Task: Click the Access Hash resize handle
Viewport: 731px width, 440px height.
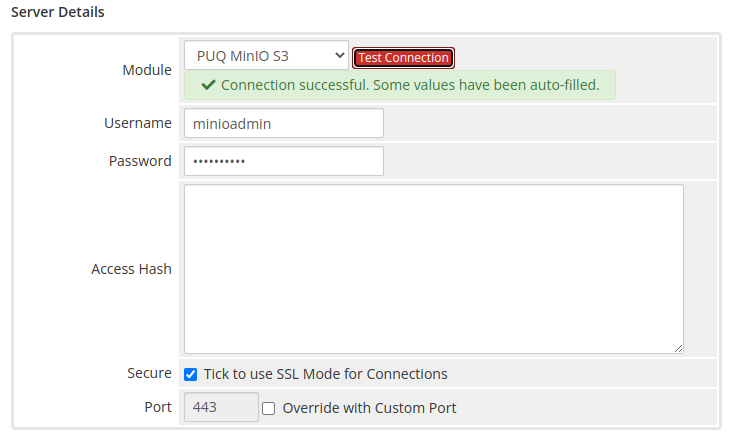Action: click(678, 349)
